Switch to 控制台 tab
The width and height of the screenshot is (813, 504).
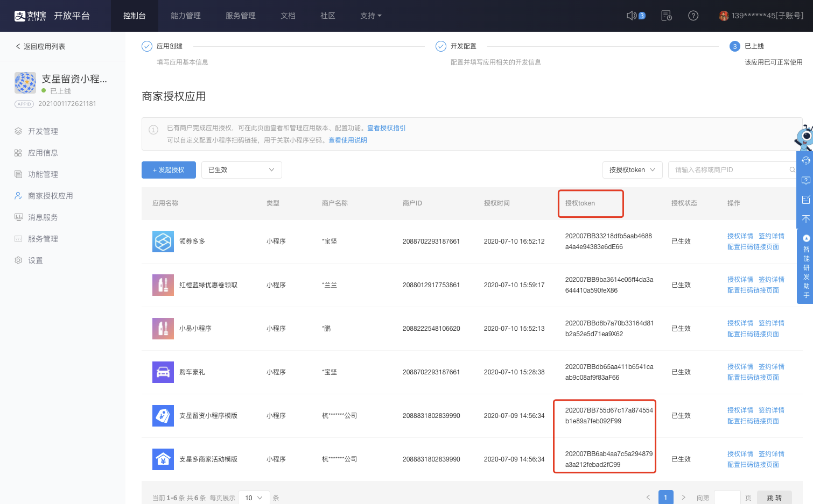[135, 16]
